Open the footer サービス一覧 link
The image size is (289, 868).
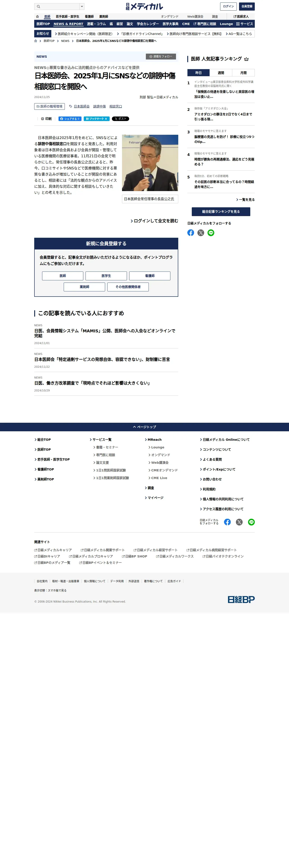101,440
